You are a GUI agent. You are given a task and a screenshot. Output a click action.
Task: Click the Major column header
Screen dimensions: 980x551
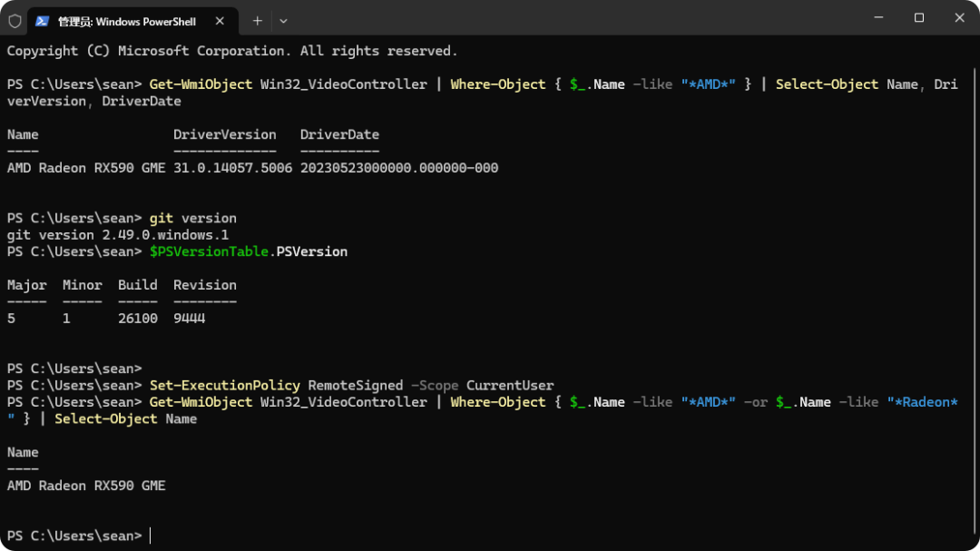27,285
